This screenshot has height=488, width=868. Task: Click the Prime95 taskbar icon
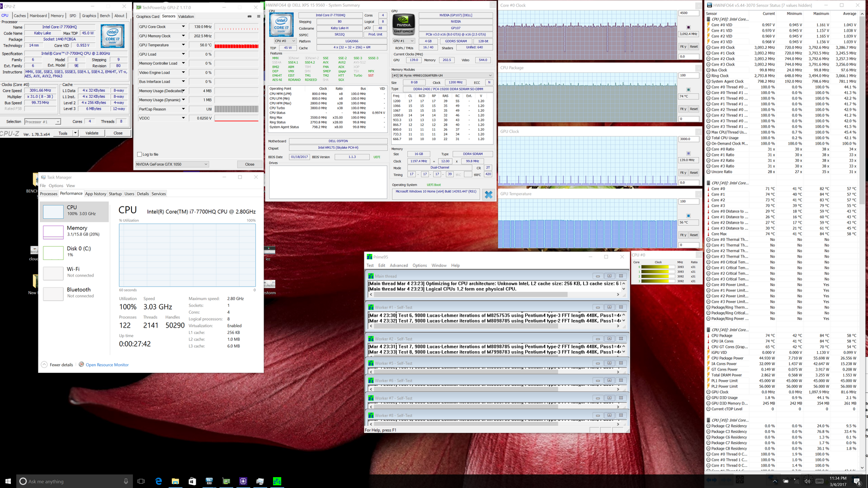277,481
